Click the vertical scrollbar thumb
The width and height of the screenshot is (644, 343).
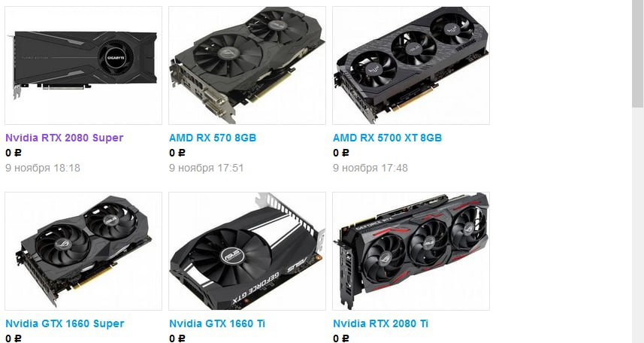[638, 53]
